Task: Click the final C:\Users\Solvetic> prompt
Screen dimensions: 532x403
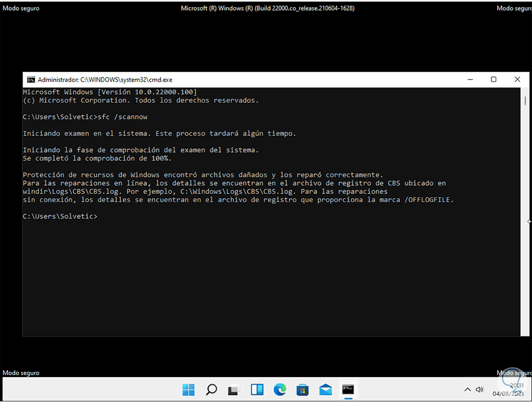Action: click(60, 216)
